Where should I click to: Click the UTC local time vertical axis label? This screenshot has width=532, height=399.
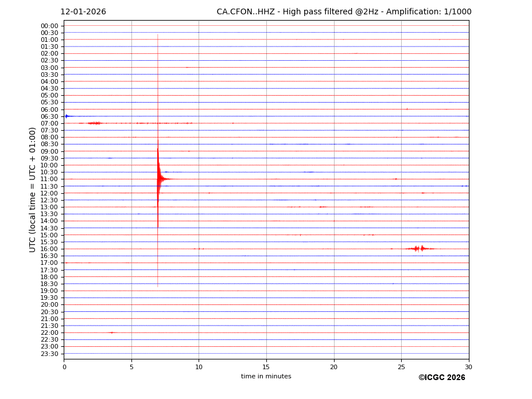(33, 189)
